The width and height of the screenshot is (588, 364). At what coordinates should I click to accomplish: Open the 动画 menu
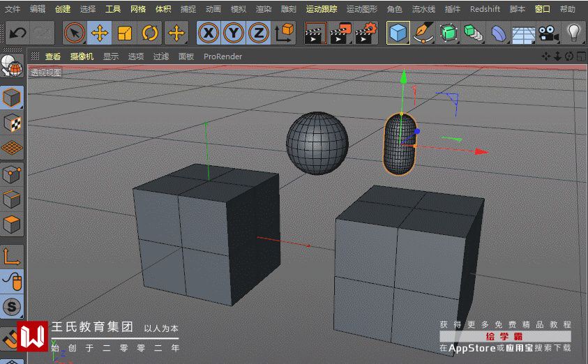click(213, 9)
